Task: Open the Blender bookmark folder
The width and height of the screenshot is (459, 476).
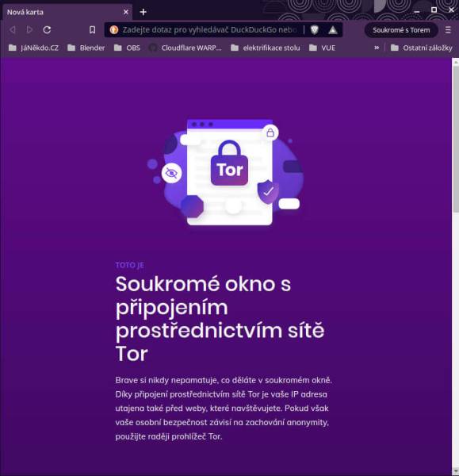Action: (86, 48)
